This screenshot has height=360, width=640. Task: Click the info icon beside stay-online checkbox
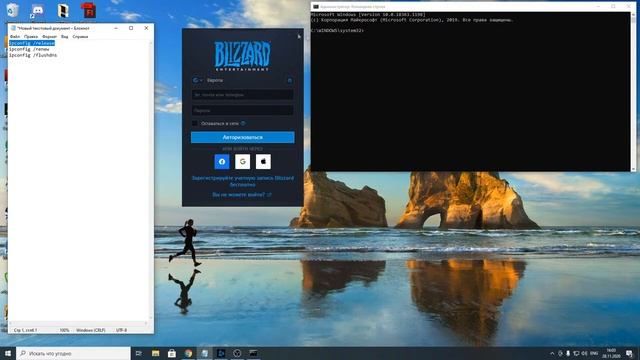coord(243,123)
